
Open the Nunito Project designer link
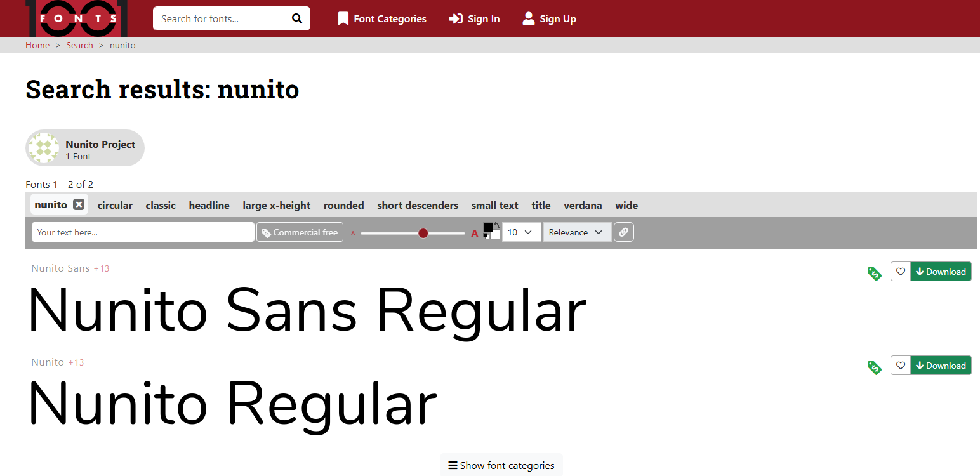coord(100,144)
